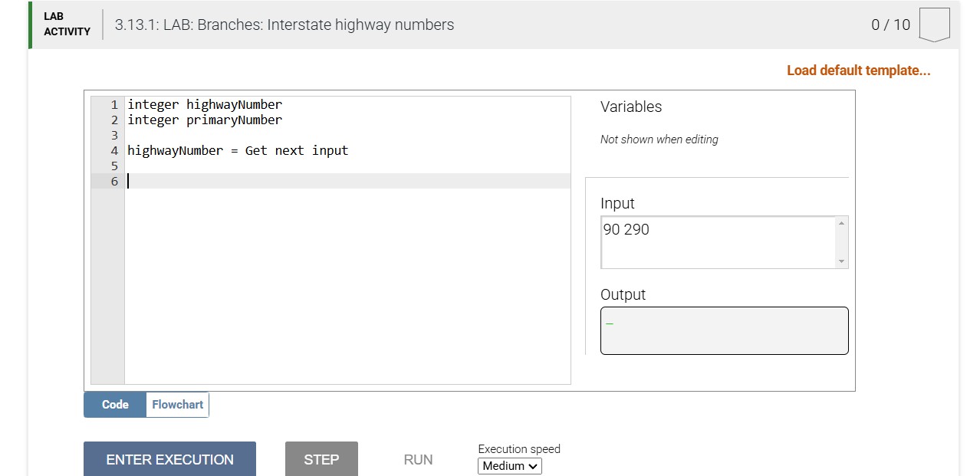980x476 pixels.
Task: Open the Execution speed dropdown
Action: click(509, 465)
